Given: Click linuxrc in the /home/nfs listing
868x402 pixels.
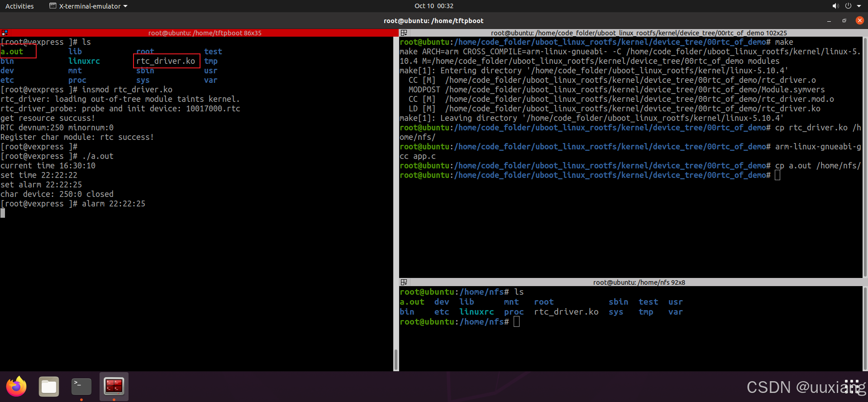Looking at the screenshot, I should (477, 312).
